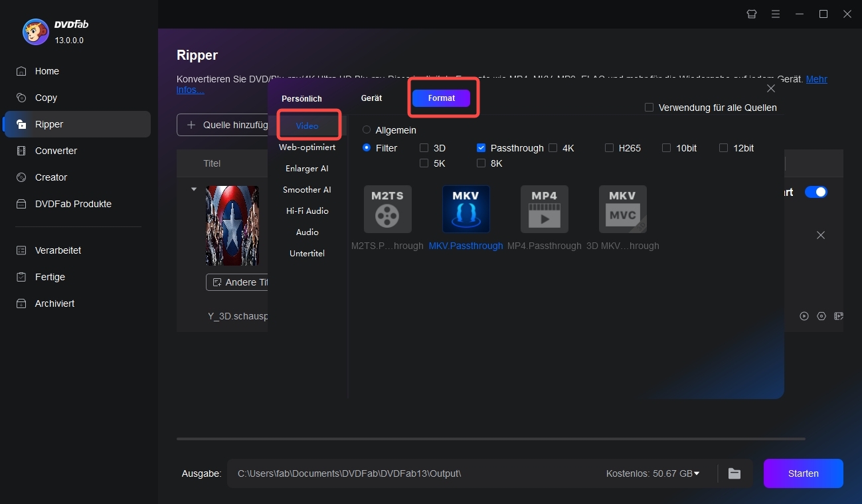This screenshot has height=504, width=862.
Task: Enable the 12bit filter checkbox
Action: [x=724, y=148]
